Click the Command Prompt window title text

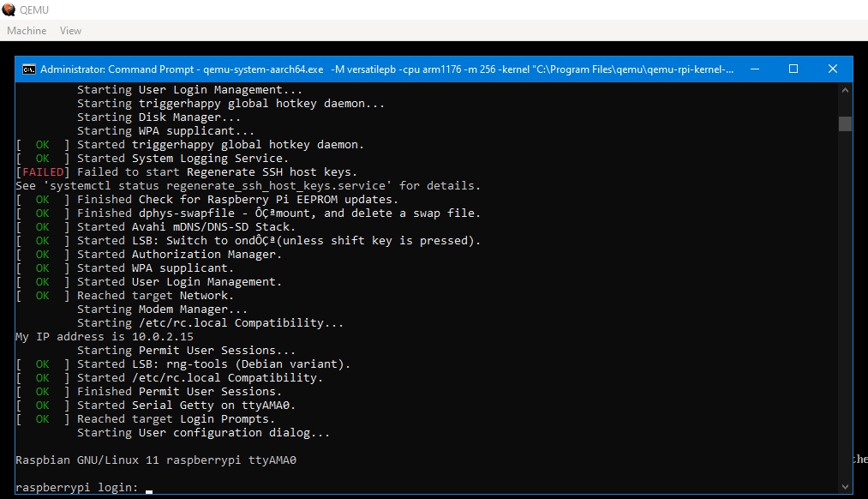(x=386, y=69)
